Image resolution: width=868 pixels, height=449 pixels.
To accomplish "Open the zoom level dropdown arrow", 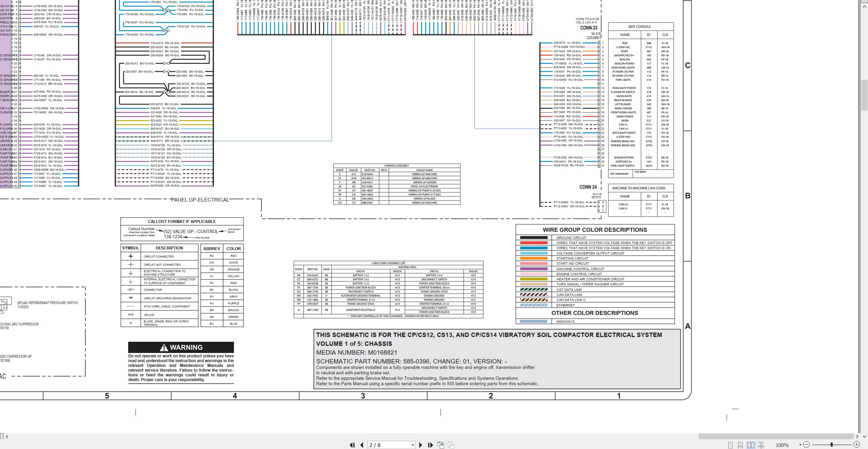I will 800,445.
